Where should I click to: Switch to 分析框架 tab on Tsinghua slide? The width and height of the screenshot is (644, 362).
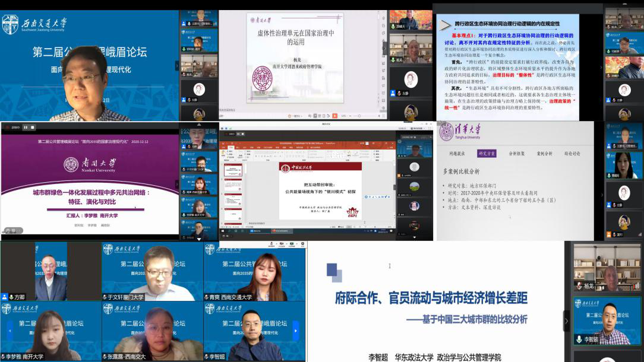pyautogui.click(x=516, y=154)
